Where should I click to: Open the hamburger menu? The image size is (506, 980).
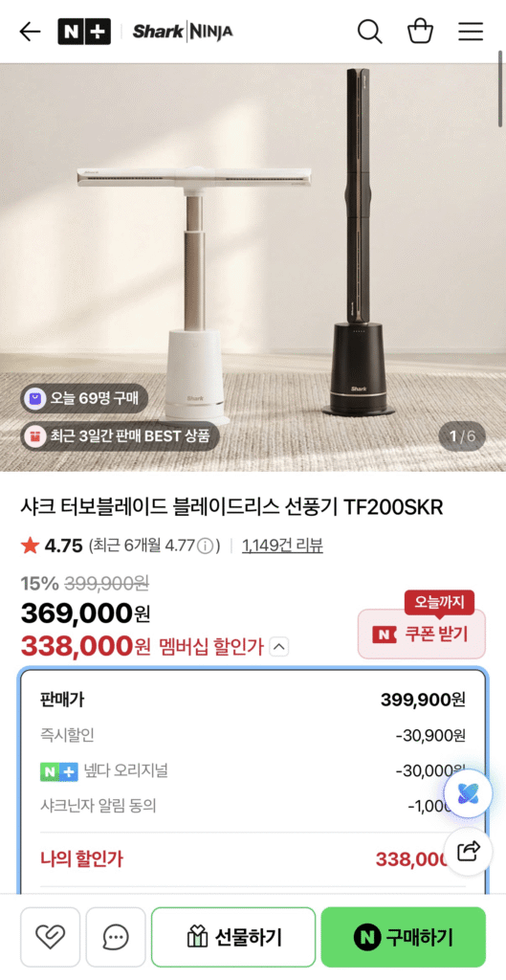pyautogui.click(x=471, y=32)
